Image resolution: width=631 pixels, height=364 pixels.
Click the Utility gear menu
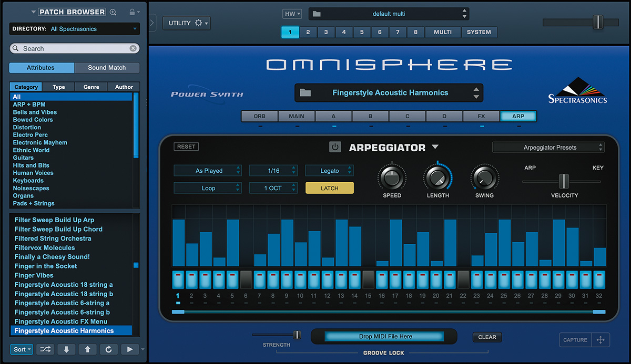click(x=187, y=23)
